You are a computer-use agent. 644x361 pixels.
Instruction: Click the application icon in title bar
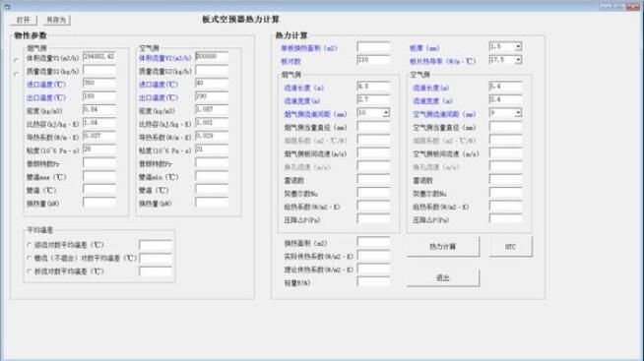7,6
